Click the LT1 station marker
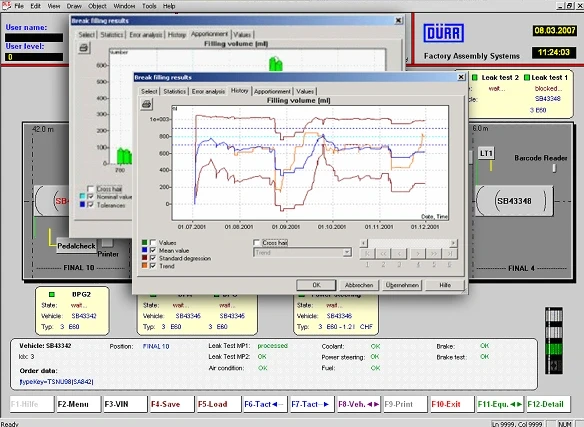 coord(486,153)
